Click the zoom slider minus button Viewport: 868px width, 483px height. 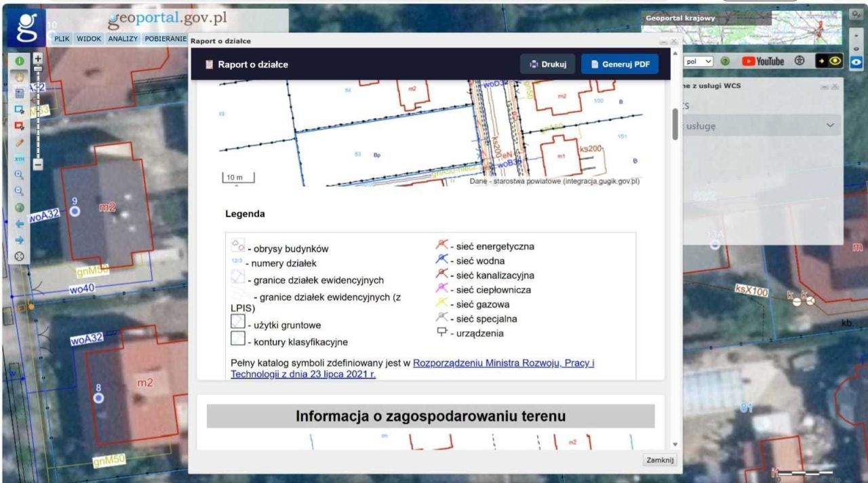point(38,164)
